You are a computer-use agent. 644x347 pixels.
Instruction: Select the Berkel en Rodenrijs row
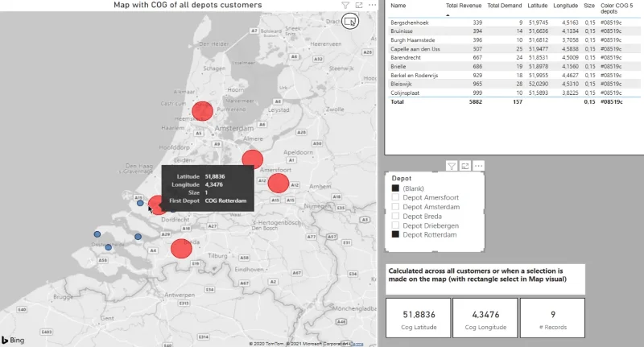pyautogui.click(x=513, y=75)
